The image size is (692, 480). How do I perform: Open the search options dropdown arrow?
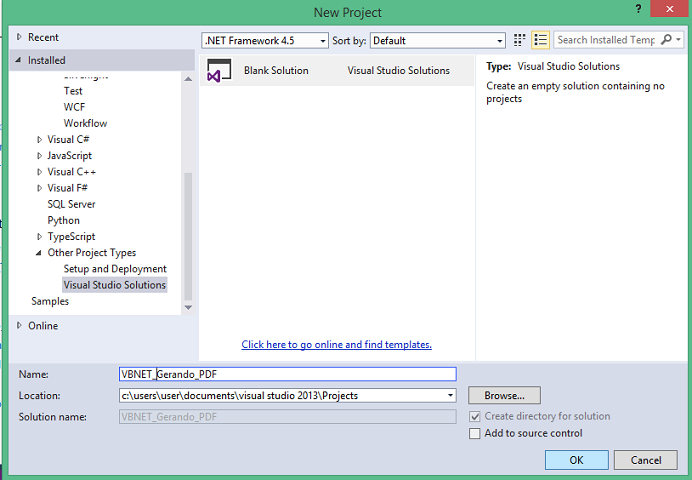pyautogui.click(x=678, y=40)
